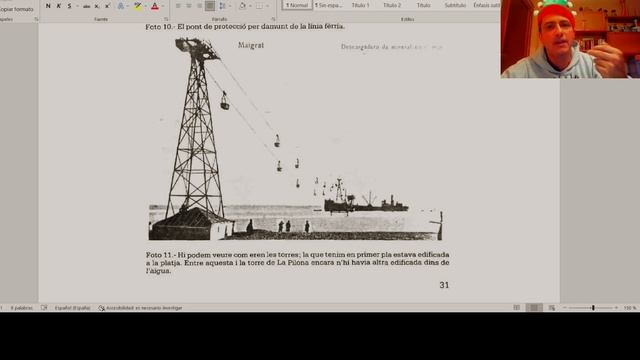
Task: Open accessibility checker status
Action: click(x=140, y=308)
